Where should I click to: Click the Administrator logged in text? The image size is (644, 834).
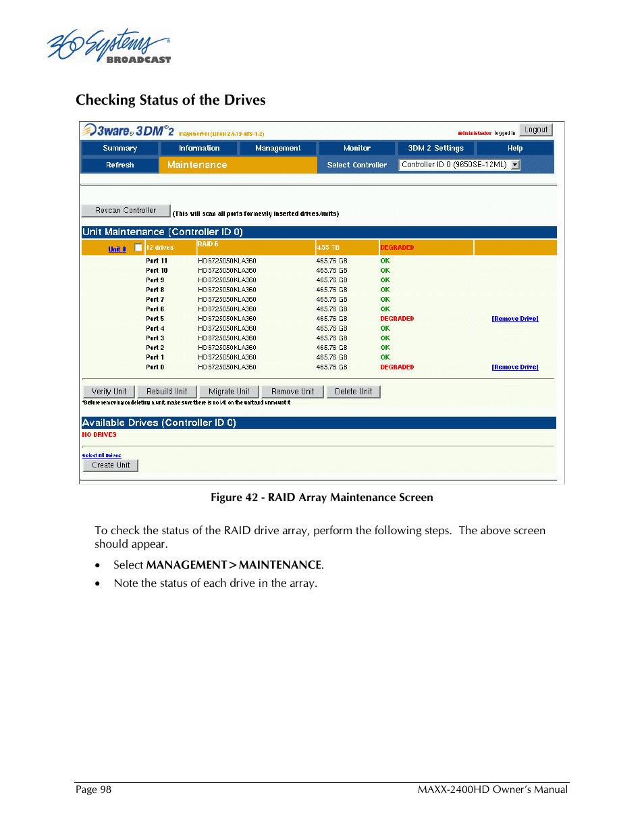click(487, 133)
